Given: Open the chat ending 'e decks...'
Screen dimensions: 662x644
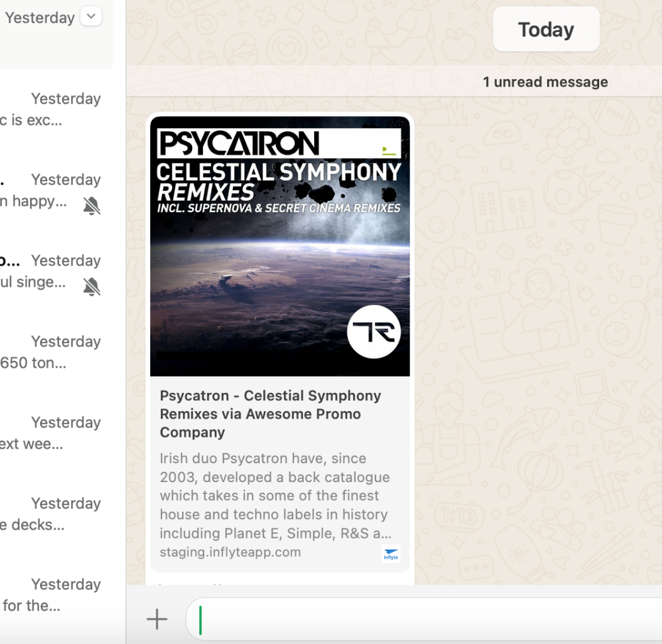Looking at the screenshot, I should 57,515.
